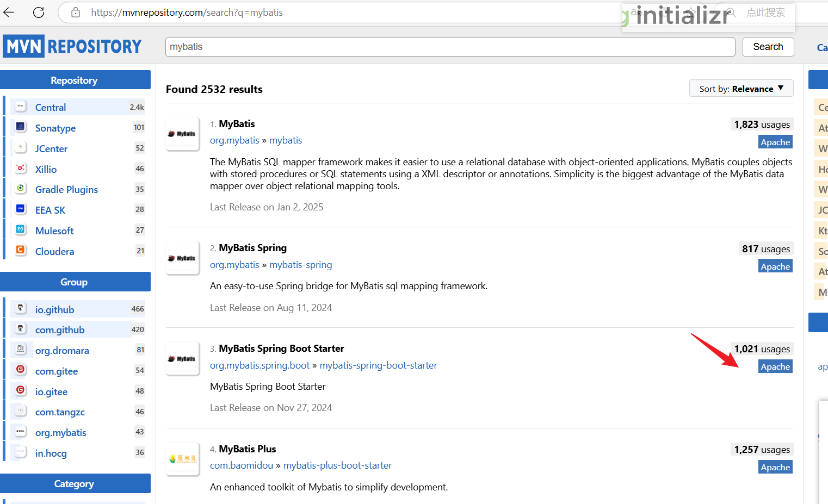Click the 1,021 usages badge
Viewport: 828px width, 504px height.
[762, 349]
